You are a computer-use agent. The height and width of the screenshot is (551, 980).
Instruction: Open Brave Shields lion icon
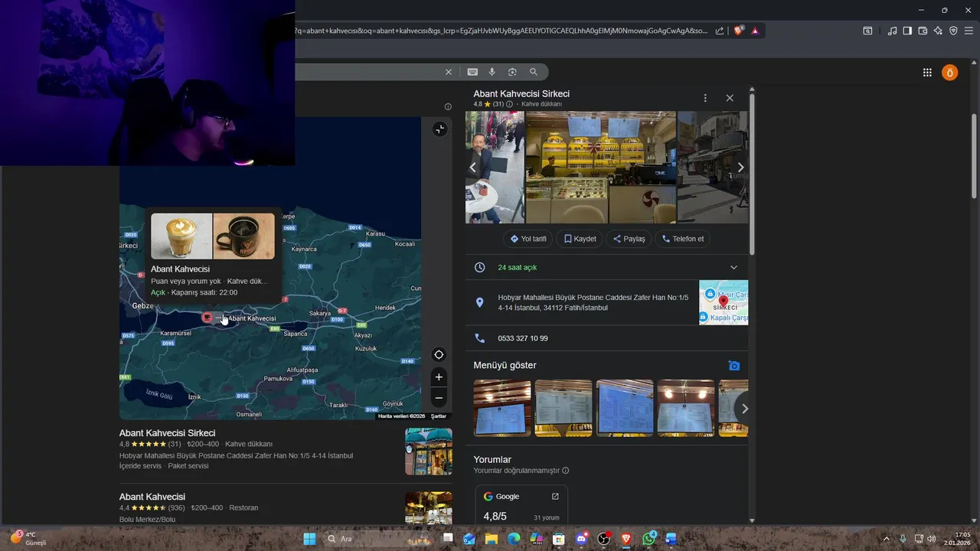click(x=738, y=31)
